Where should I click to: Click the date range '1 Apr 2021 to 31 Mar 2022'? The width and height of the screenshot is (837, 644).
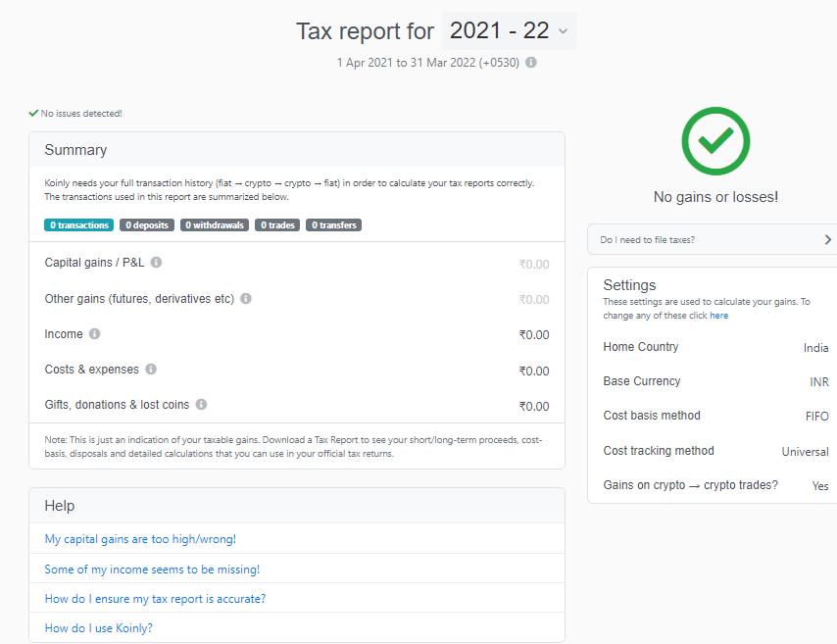click(x=427, y=63)
